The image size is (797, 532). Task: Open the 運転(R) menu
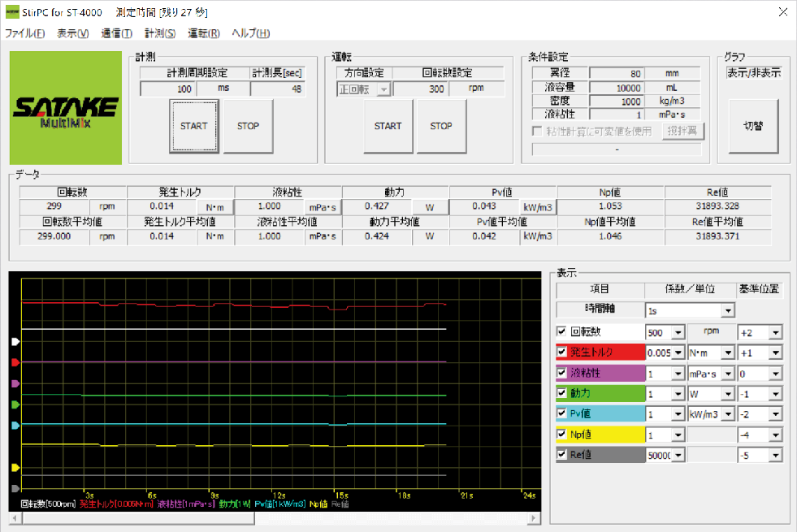[204, 33]
